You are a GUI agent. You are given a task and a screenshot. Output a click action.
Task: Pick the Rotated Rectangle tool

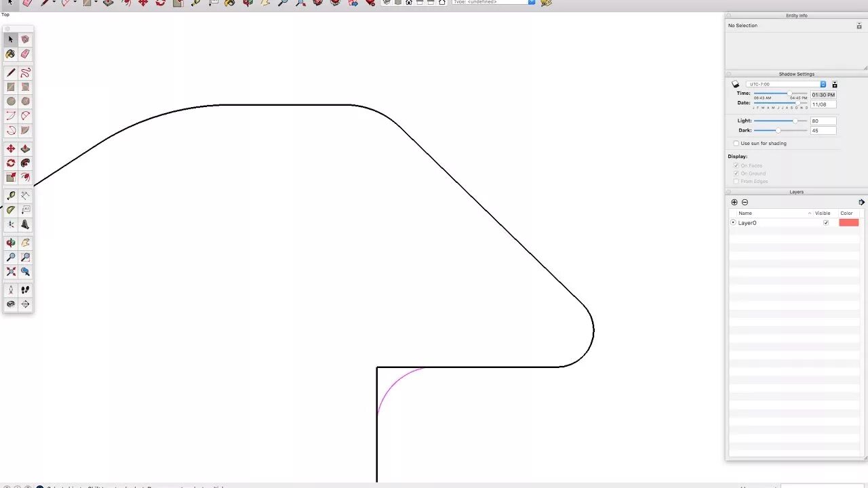(x=25, y=87)
